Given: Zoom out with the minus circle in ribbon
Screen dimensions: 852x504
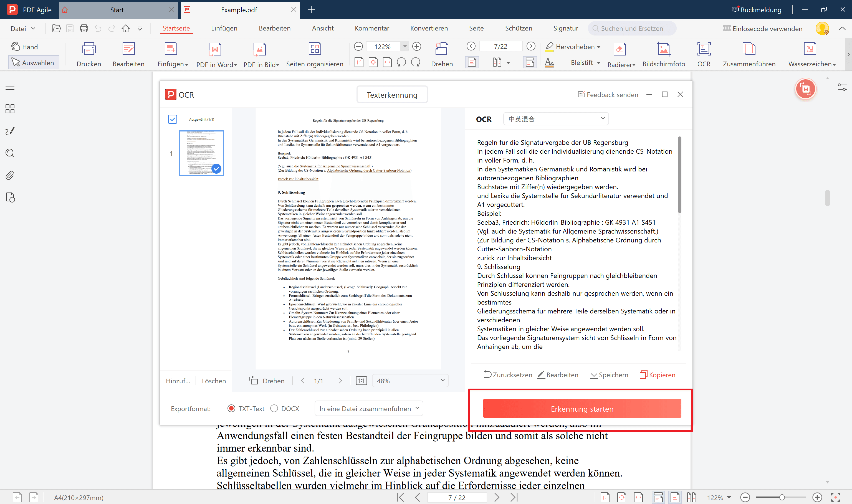Looking at the screenshot, I should [358, 47].
